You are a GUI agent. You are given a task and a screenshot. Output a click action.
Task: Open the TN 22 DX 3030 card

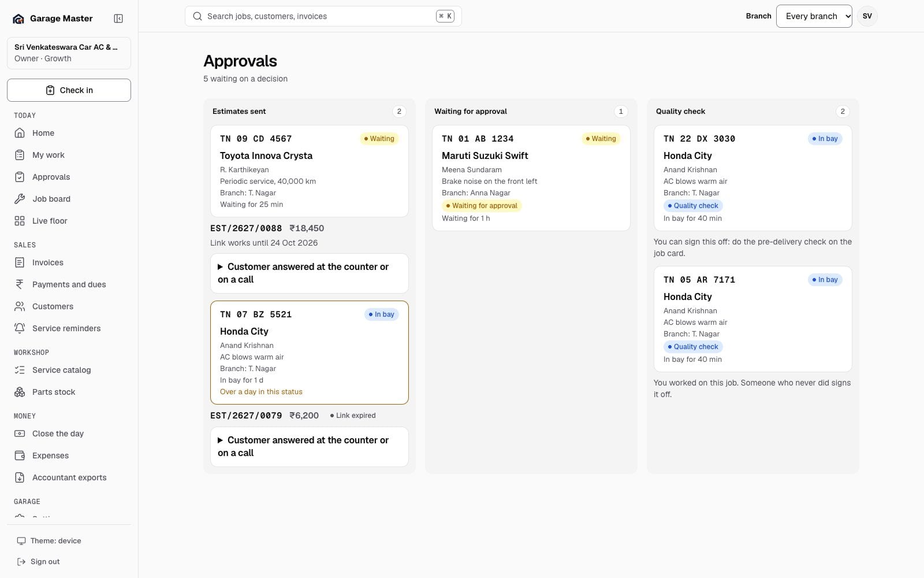tap(753, 178)
